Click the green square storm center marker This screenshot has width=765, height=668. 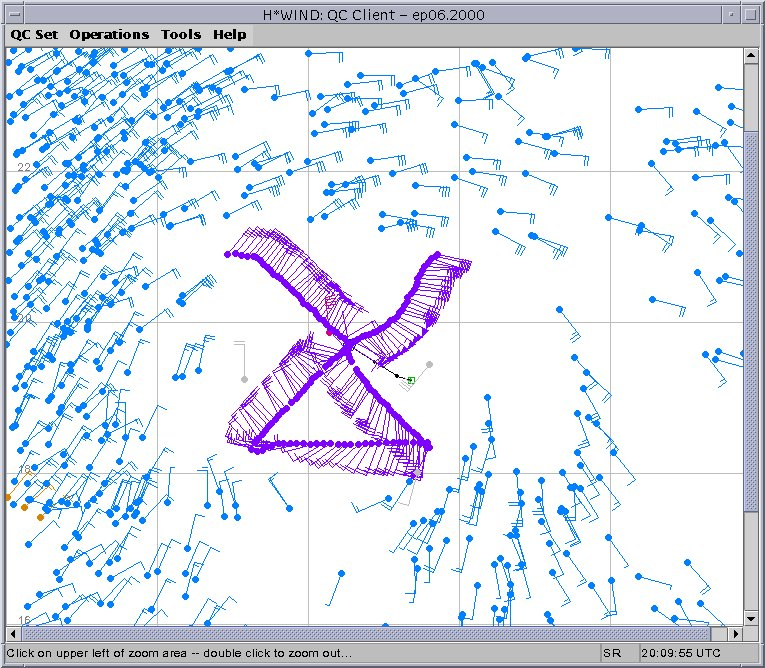(x=411, y=380)
